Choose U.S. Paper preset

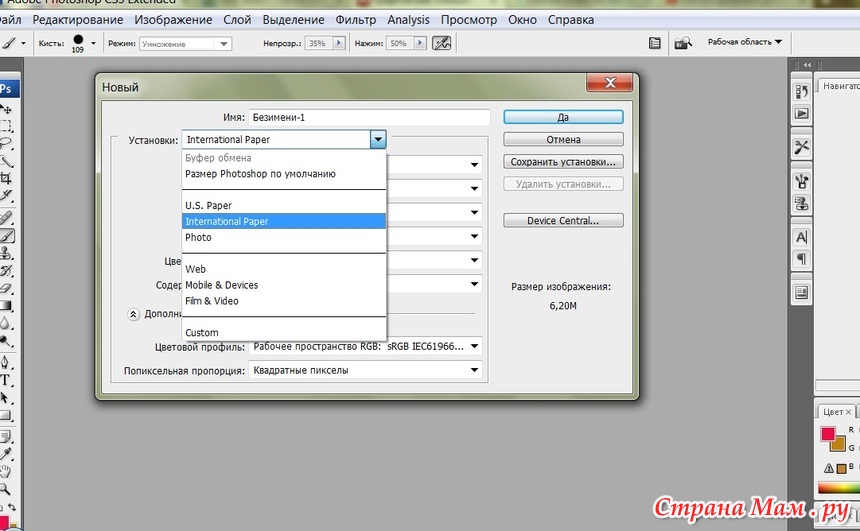(x=284, y=206)
